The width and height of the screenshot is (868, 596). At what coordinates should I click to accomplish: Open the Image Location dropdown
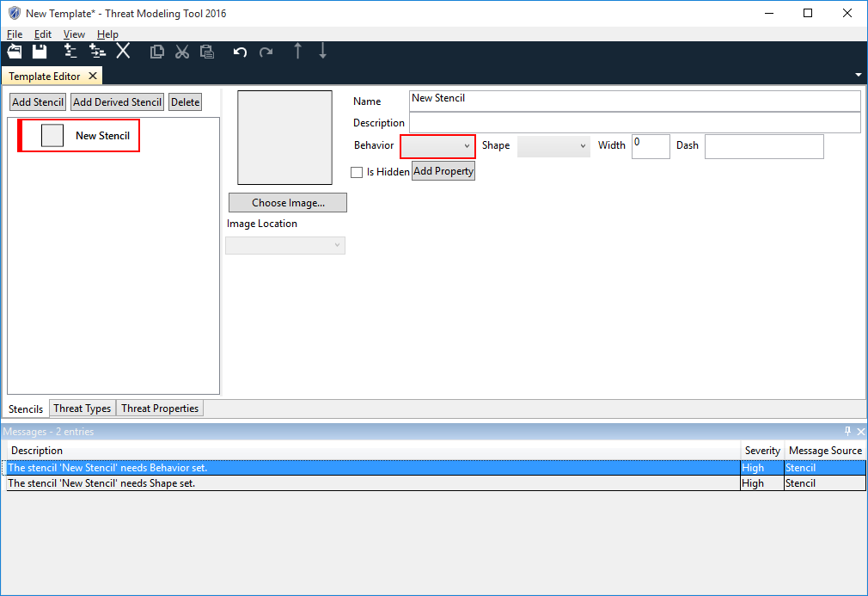[285, 246]
